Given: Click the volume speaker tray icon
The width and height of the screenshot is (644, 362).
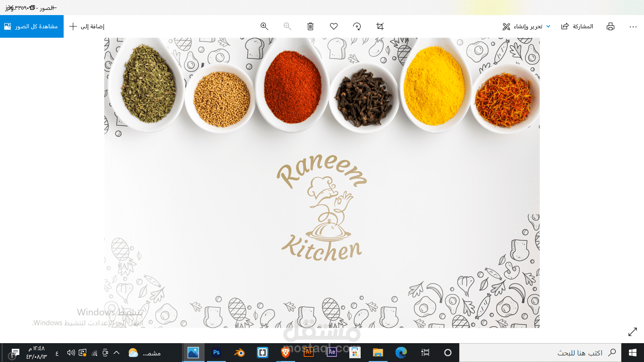Looking at the screenshot, I should click(x=71, y=353).
